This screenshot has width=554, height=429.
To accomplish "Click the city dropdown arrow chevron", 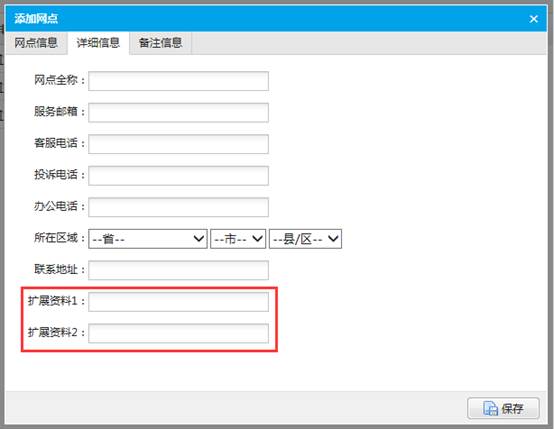I will [258, 239].
